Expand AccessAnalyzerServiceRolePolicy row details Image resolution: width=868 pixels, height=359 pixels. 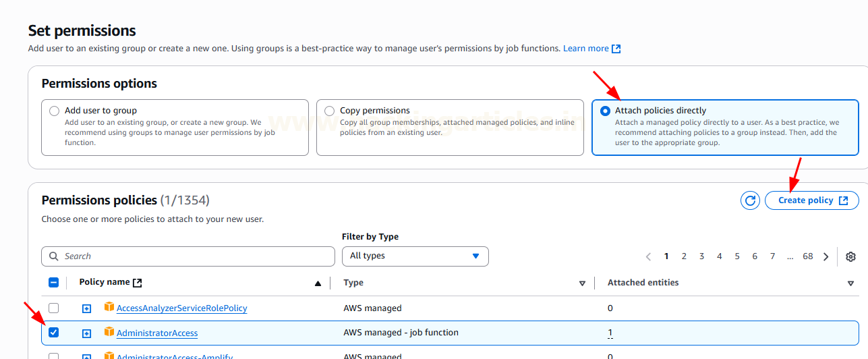click(86, 308)
